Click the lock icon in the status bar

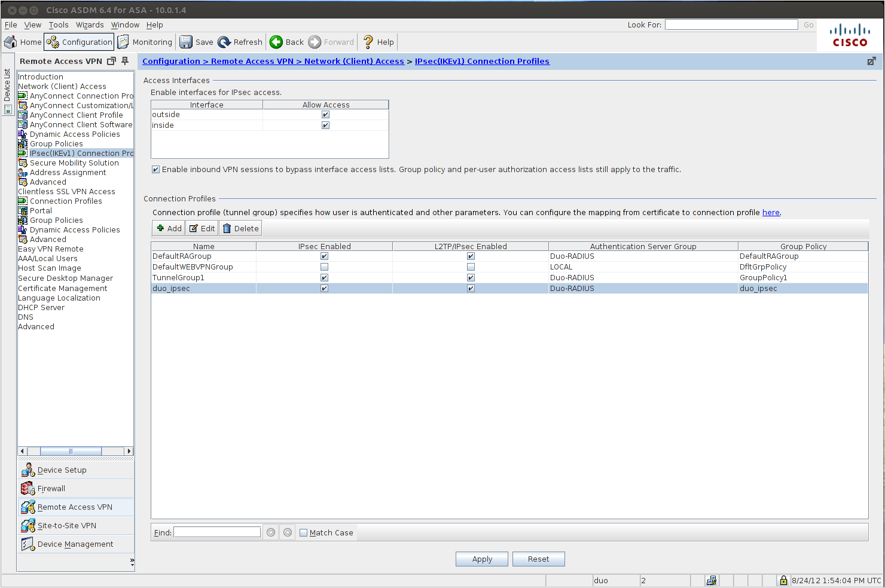pos(783,580)
